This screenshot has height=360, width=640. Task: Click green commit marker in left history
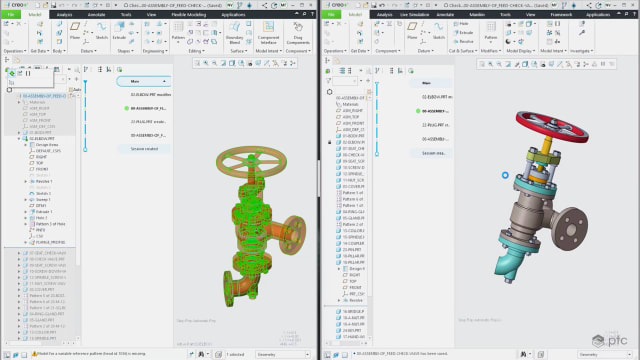(127, 108)
